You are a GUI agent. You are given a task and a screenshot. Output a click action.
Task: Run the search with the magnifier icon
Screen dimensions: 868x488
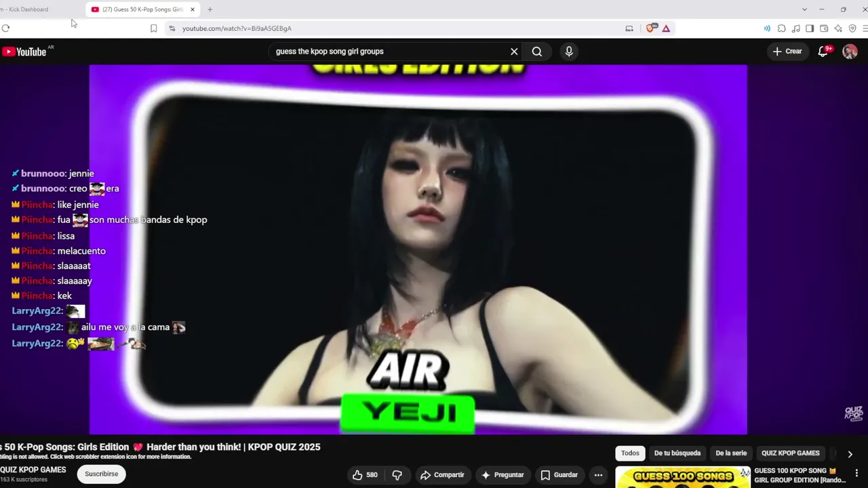click(x=537, y=52)
